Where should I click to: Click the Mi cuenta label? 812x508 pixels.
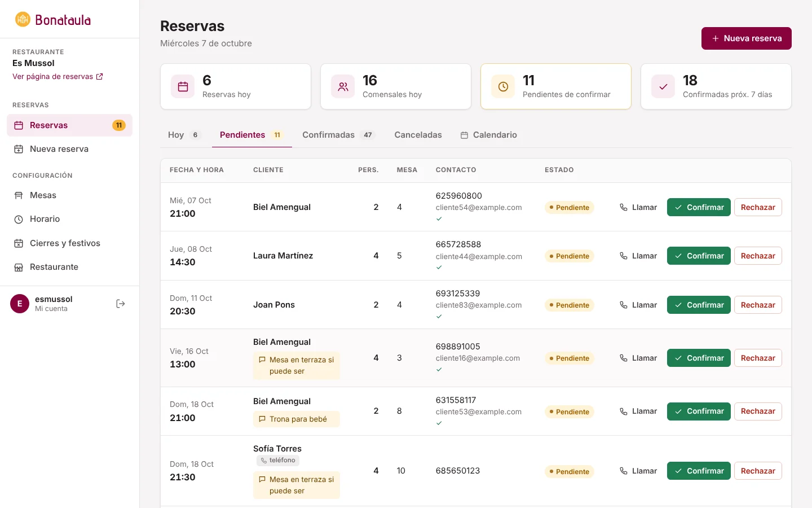coord(51,309)
